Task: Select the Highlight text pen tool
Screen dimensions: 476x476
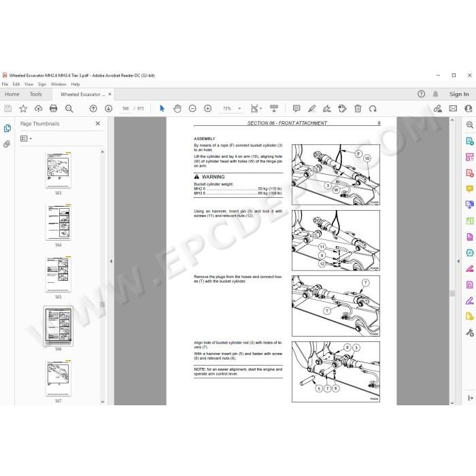Action: [311, 109]
